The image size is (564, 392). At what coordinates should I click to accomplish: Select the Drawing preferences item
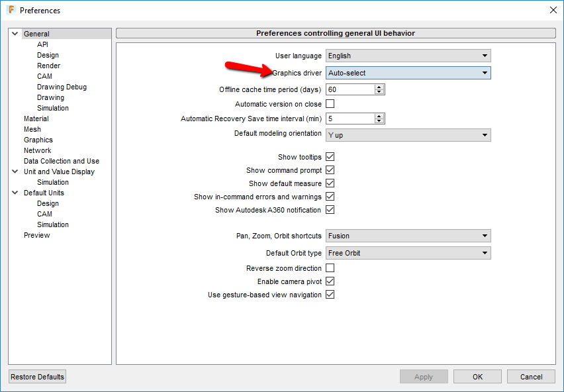point(51,97)
